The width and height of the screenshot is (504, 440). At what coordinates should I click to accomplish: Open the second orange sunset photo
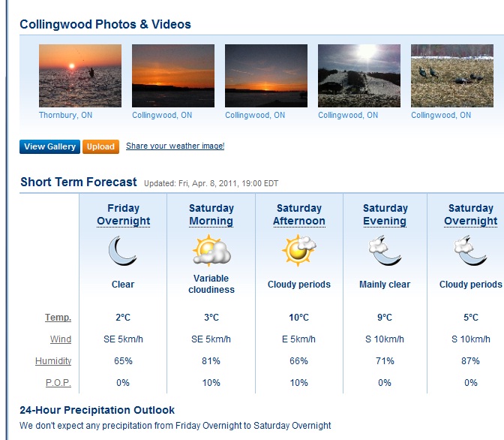click(173, 76)
